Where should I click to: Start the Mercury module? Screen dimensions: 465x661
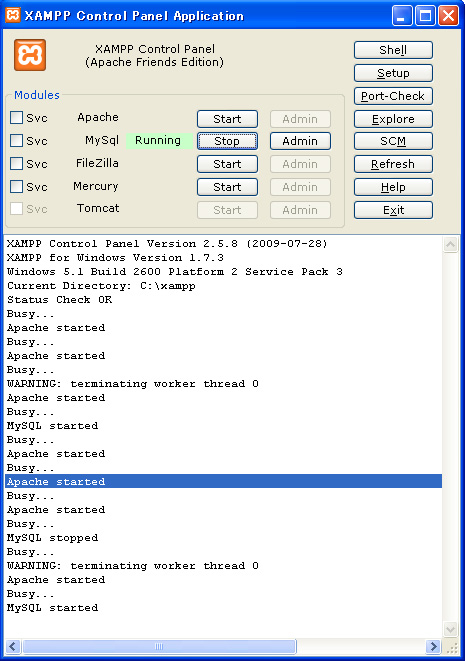pyautogui.click(x=227, y=187)
